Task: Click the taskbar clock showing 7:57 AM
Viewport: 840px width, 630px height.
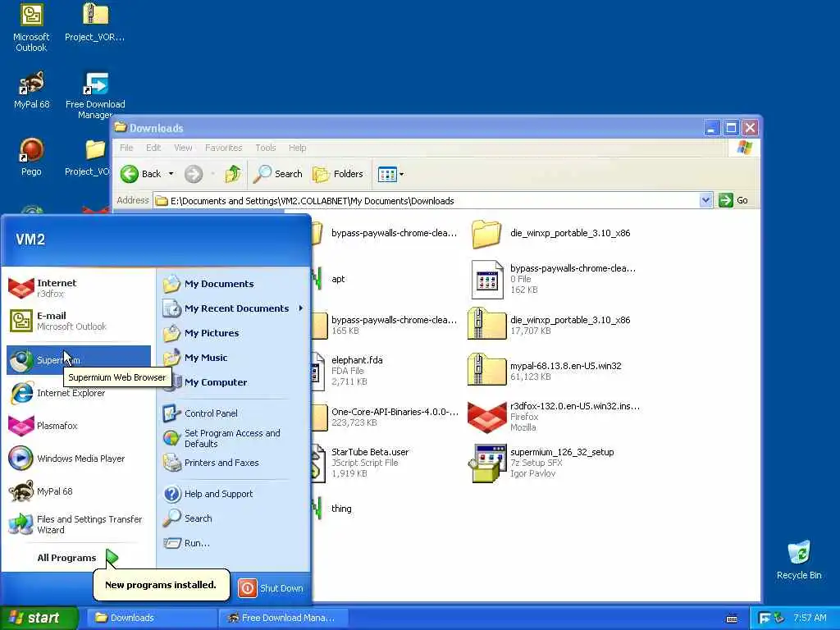Action: [810, 618]
